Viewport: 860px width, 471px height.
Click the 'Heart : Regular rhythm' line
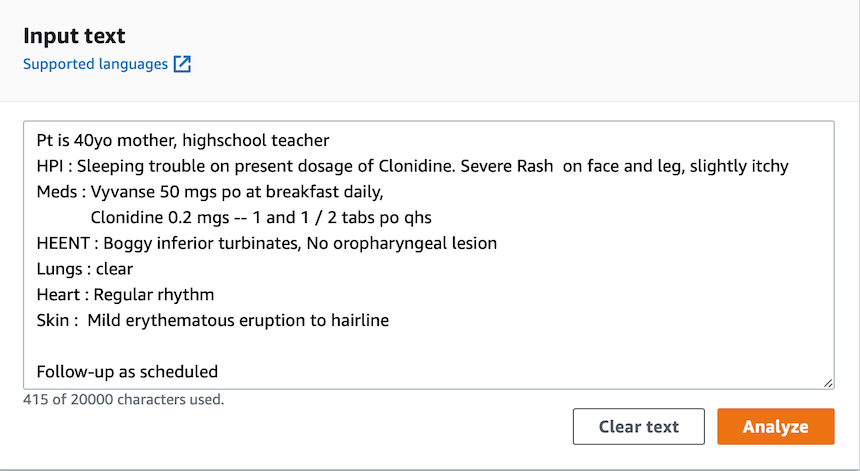(125, 295)
